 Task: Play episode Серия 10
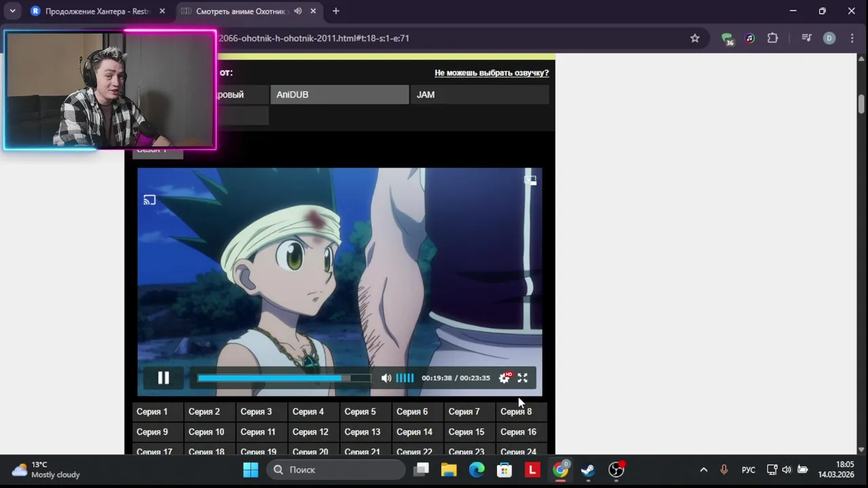210,432
